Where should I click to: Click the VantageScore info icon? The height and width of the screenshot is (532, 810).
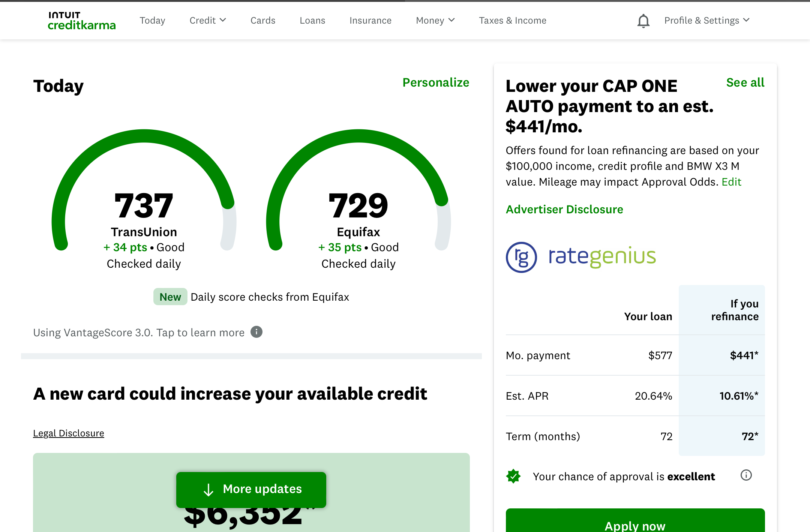tap(256, 332)
